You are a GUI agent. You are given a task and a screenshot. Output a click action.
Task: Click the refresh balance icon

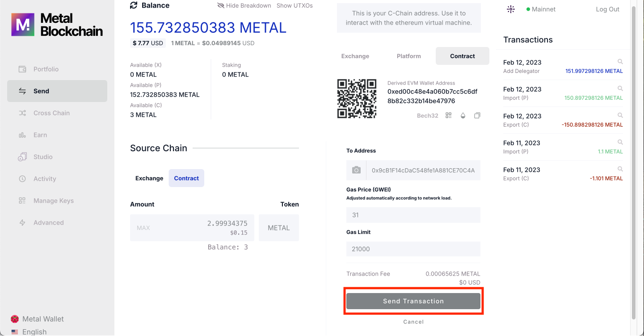click(x=134, y=5)
